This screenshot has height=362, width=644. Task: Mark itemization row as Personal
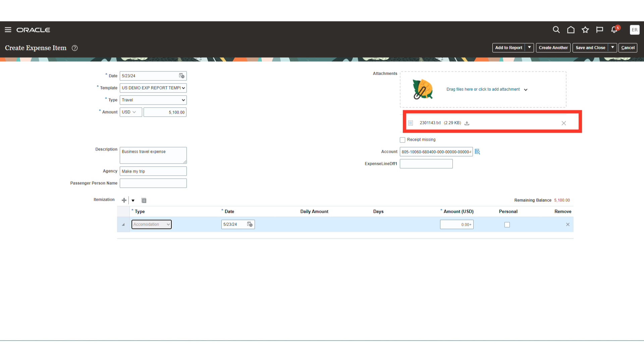(x=507, y=225)
